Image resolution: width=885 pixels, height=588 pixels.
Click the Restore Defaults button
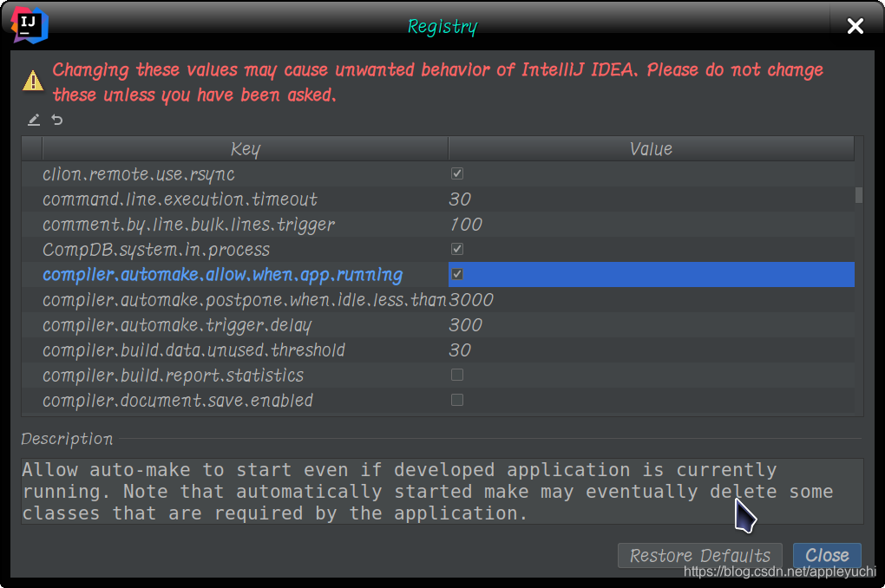click(x=699, y=555)
